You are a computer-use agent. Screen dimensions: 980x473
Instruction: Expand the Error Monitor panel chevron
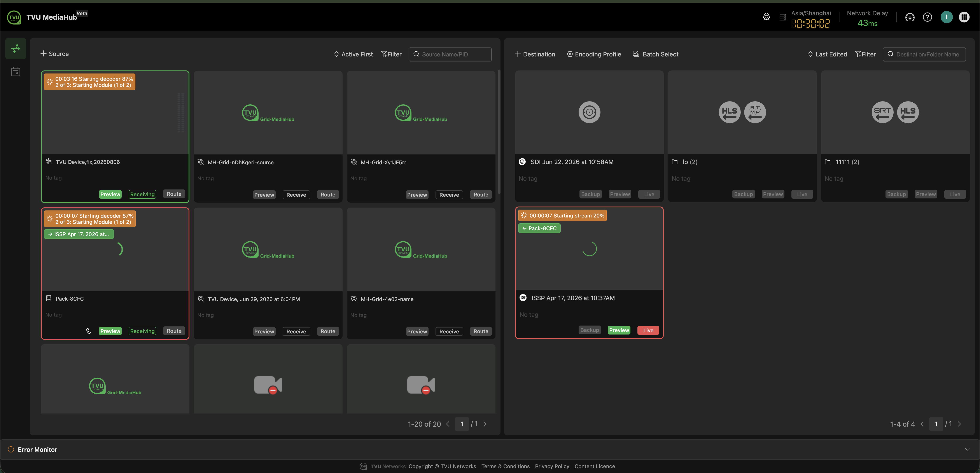pyautogui.click(x=967, y=449)
